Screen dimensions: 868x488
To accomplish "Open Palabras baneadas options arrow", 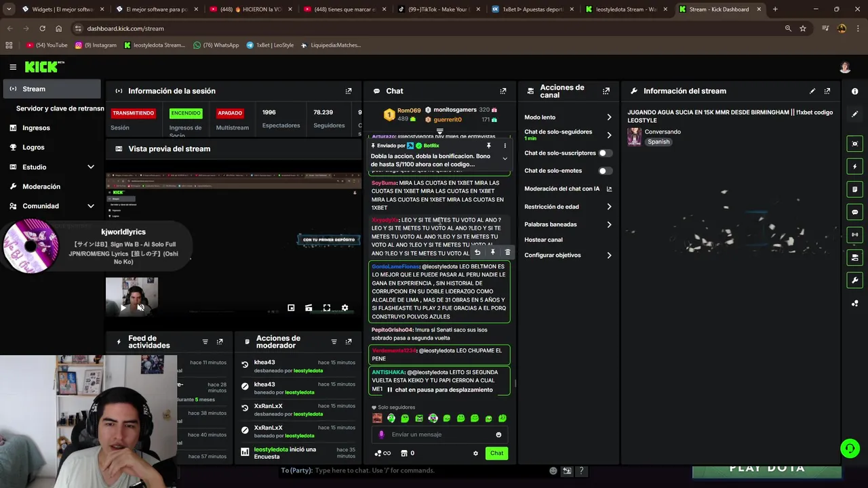I will [x=609, y=224].
